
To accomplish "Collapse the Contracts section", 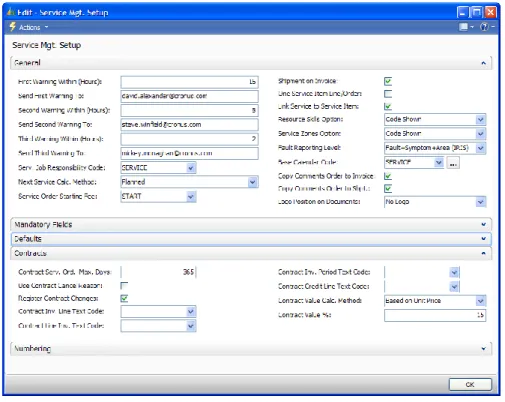I will coord(483,253).
